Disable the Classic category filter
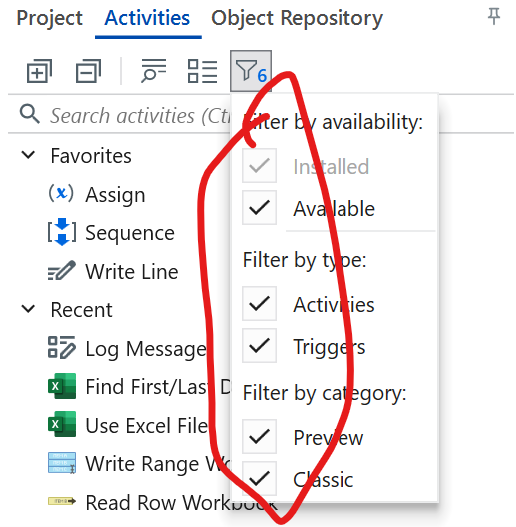Viewport: 516px width, 527px height. coord(259,478)
